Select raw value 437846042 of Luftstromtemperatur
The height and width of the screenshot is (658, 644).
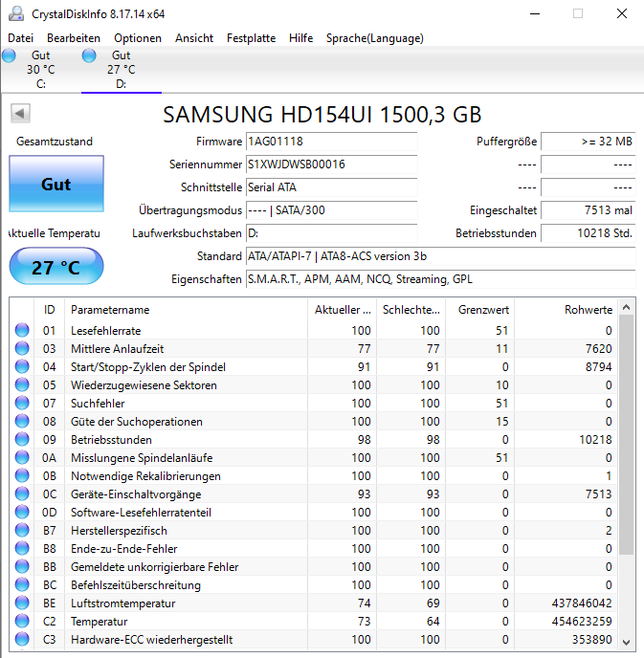(x=582, y=603)
